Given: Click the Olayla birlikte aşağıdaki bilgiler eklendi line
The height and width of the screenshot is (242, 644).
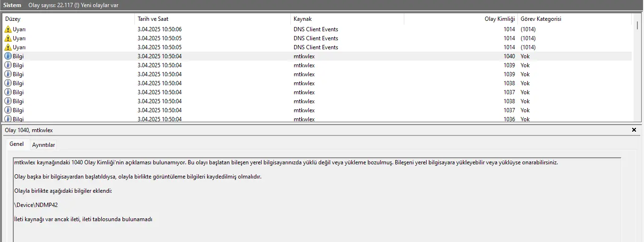Looking at the screenshot, I should pos(63,191).
